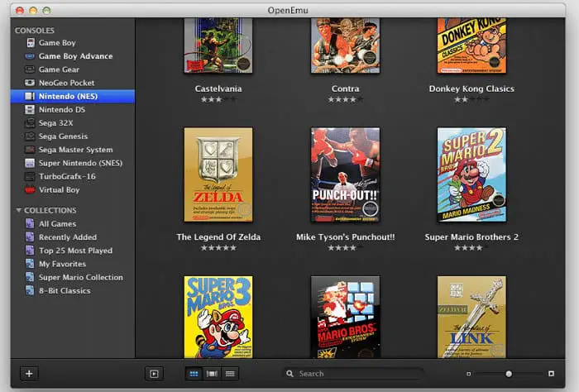The height and width of the screenshot is (392, 579).
Task: Click the Sega 32X console icon
Action: pyautogui.click(x=30, y=123)
